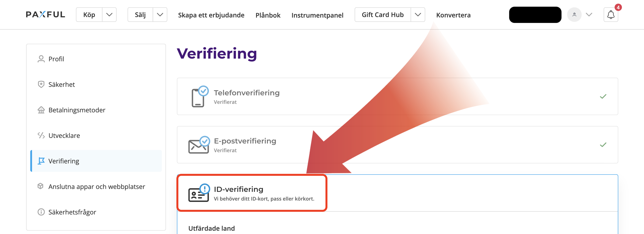644x234 pixels.
Task: Click the phone verification icon
Action: pyautogui.click(x=199, y=97)
